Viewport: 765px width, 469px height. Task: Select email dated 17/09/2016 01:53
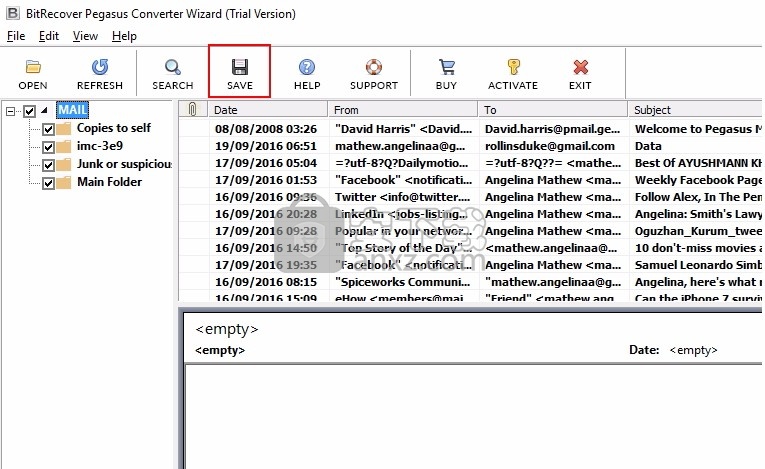pyautogui.click(x=266, y=180)
